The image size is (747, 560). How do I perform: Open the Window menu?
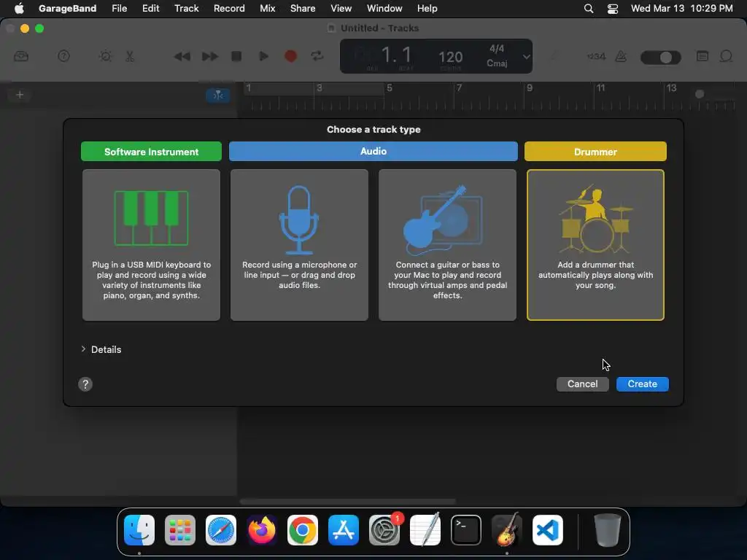point(384,8)
